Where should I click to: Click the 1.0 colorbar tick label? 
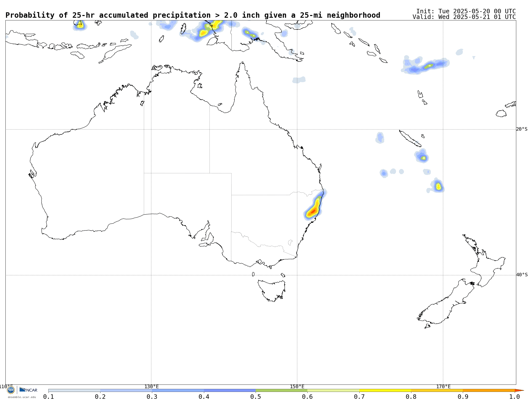click(515, 397)
